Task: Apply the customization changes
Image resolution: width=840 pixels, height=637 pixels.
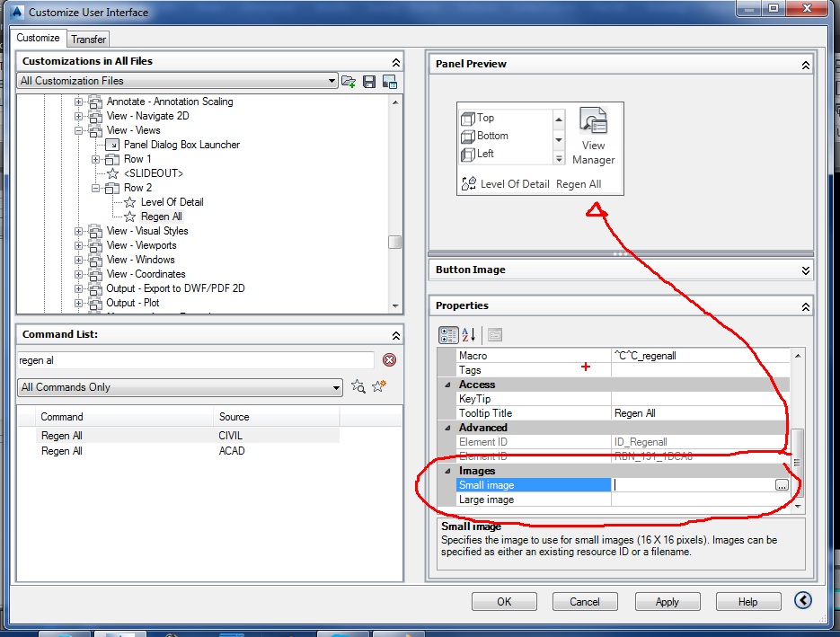Action: coord(667,602)
